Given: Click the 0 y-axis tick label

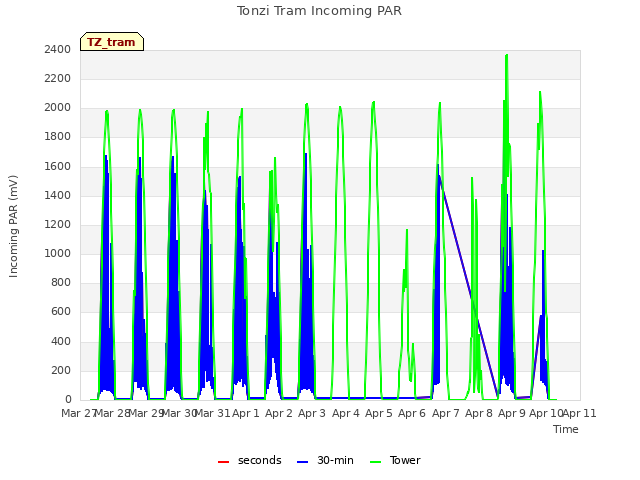Looking at the screenshot, I should (68, 400).
